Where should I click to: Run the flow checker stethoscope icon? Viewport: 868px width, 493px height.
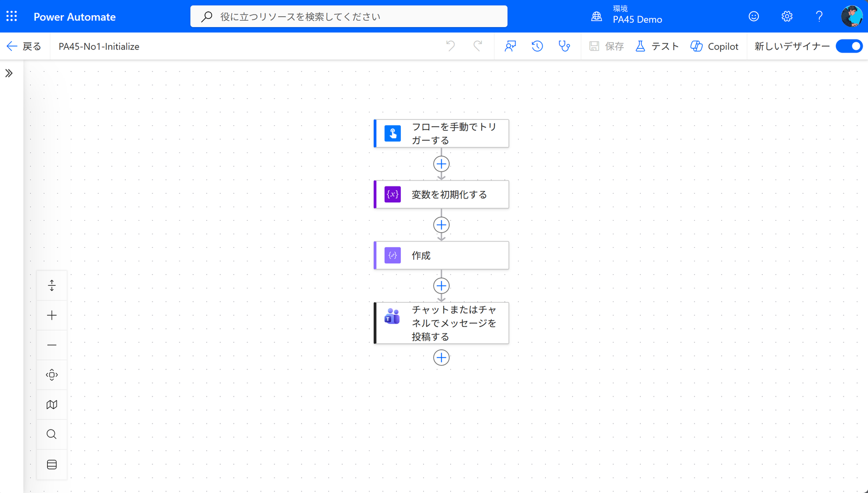point(564,46)
